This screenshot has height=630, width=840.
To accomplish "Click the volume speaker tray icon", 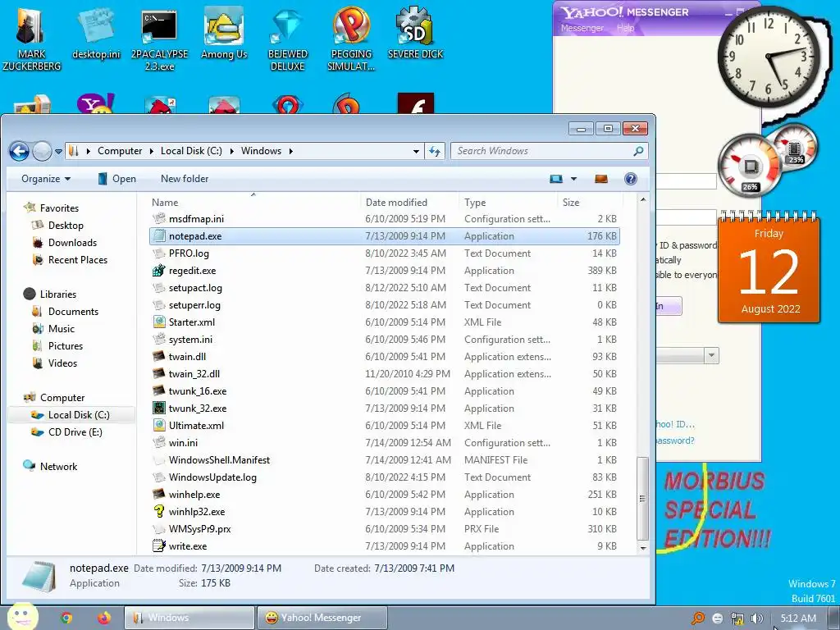I will (x=756, y=619).
